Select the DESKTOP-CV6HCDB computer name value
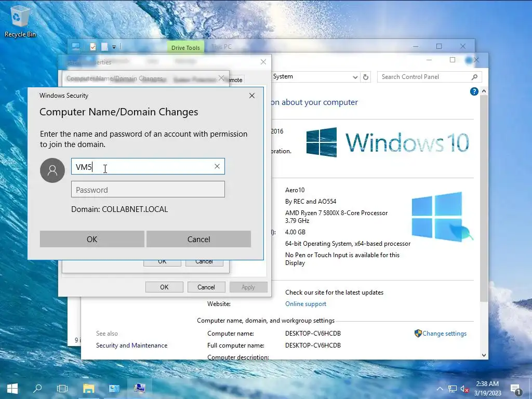Screen dimensions: 532x399 (313, 334)
